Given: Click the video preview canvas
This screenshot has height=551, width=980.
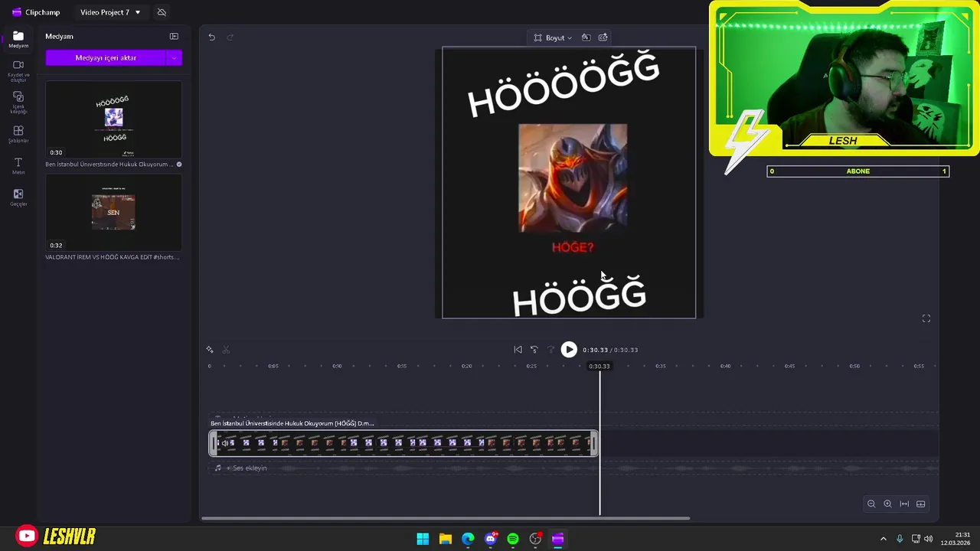Looking at the screenshot, I should pos(569,182).
